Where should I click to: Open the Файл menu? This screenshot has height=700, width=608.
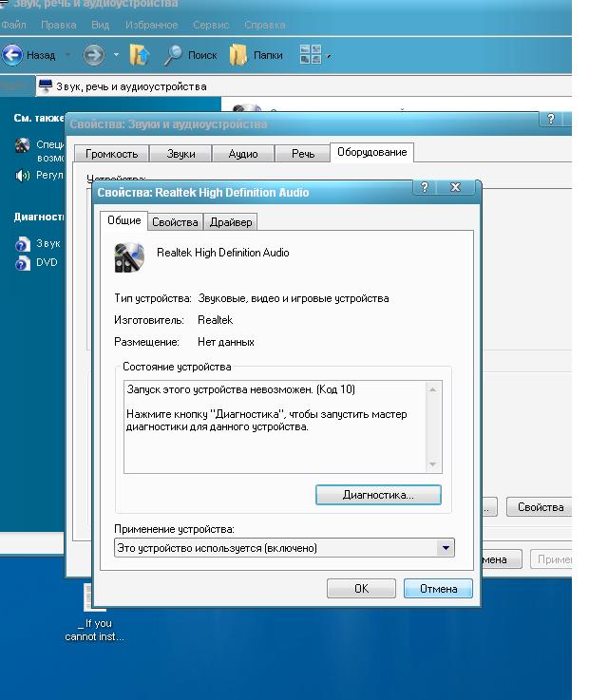[x=13, y=25]
